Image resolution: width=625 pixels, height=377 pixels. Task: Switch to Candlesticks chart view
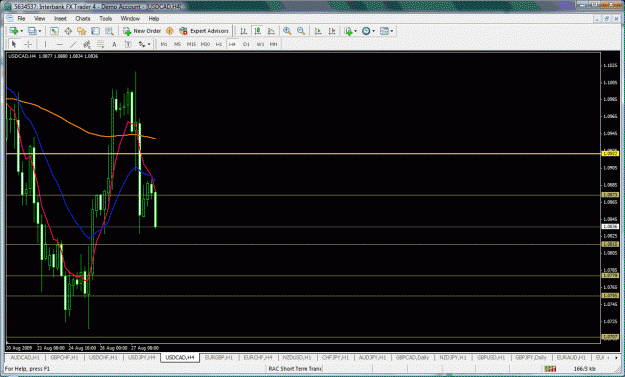(x=257, y=31)
